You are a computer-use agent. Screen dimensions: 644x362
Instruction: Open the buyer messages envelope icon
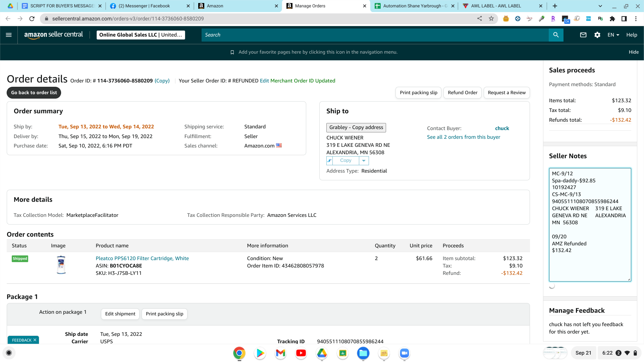(x=583, y=35)
